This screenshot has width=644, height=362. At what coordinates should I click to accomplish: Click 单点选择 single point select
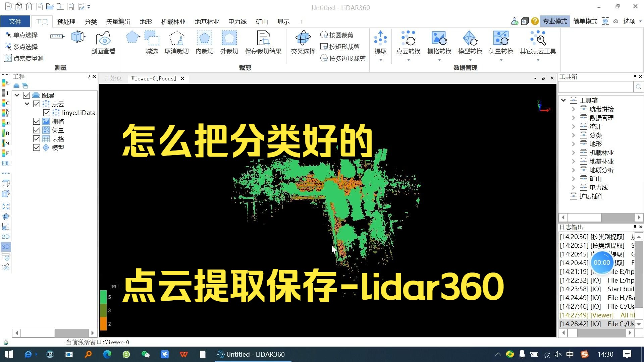tap(21, 35)
